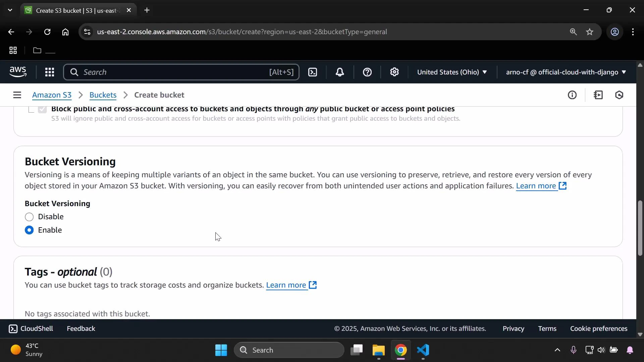Open the AWS services grid menu
This screenshot has width=644, height=362.
click(x=49, y=72)
